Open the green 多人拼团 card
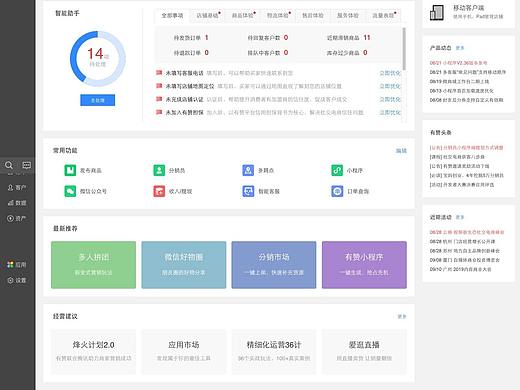This screenshot has width=520, height=390. point(93,265)
